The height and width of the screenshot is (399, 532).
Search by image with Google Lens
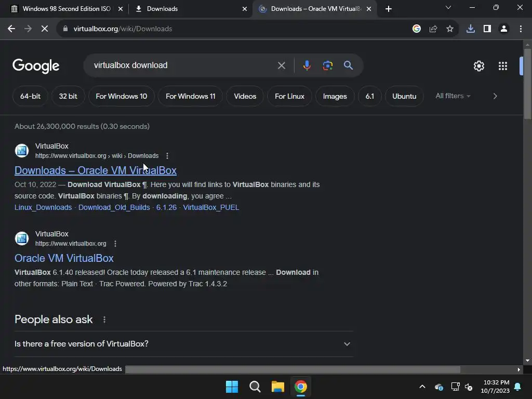coord(327,65)
